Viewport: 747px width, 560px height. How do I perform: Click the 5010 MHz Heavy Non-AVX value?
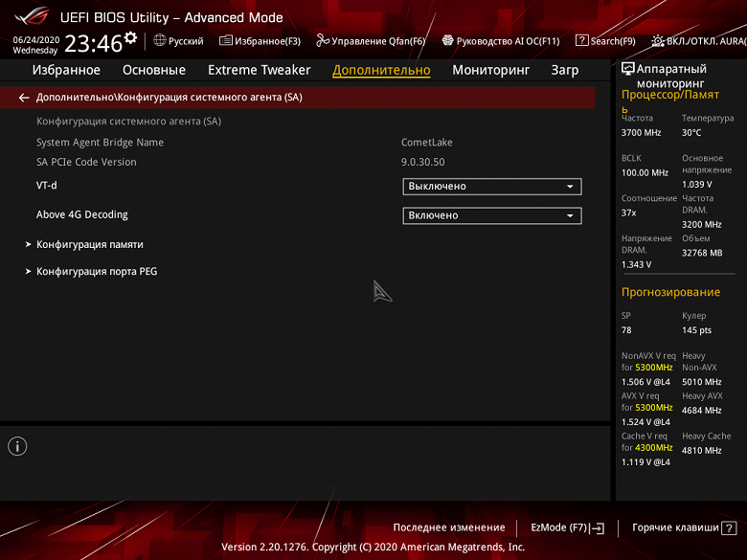tap(701, 382)
